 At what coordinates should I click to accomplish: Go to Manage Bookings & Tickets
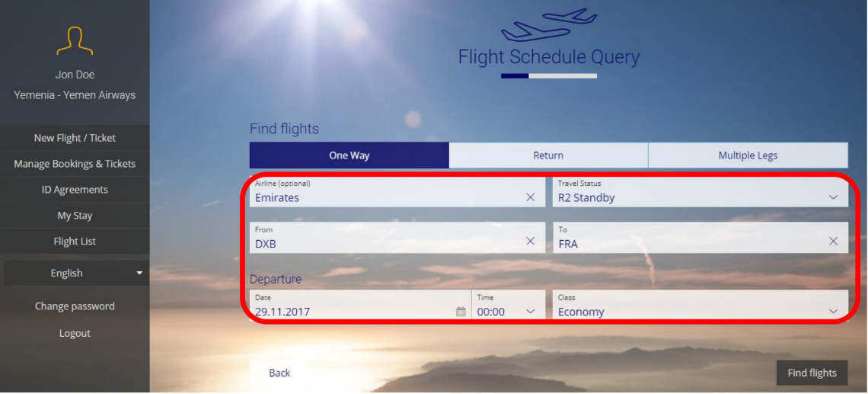point(75,164)
